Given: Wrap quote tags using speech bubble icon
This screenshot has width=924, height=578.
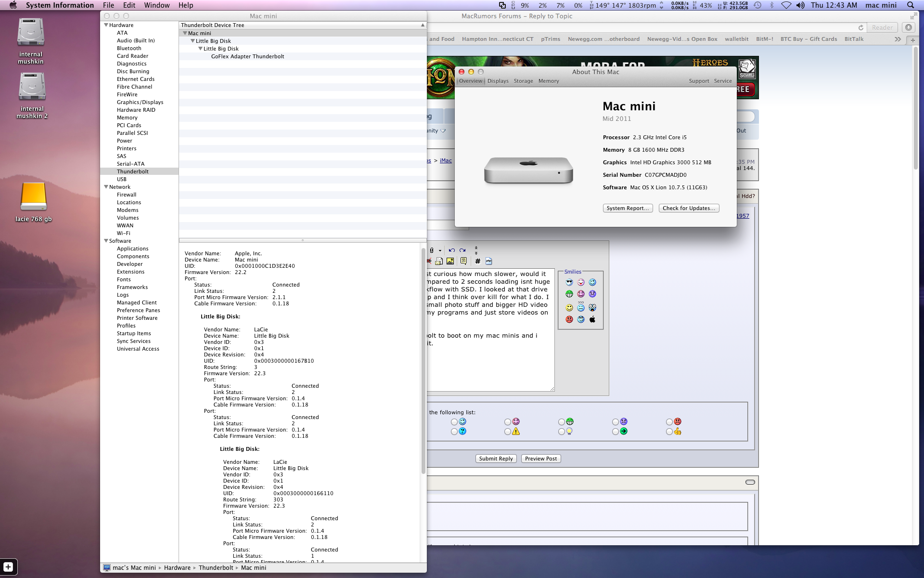Looking at the screenshot, I should tap(463, 261).
